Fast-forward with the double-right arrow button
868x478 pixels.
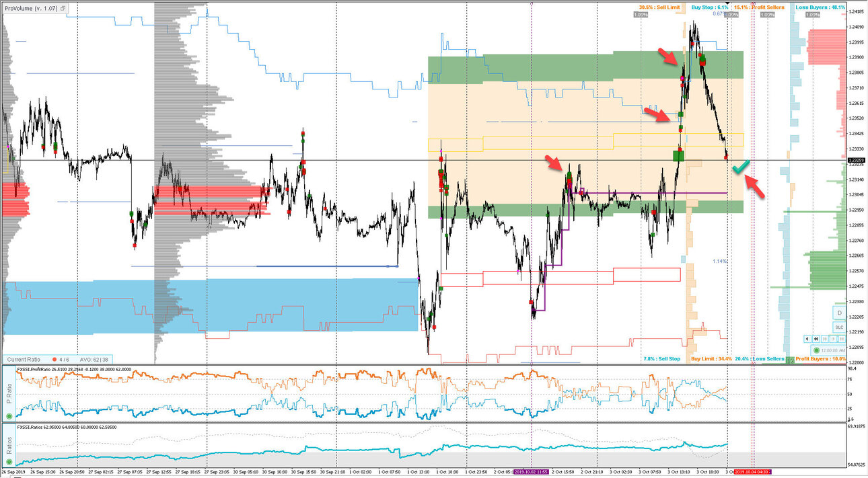pos(824,339)
